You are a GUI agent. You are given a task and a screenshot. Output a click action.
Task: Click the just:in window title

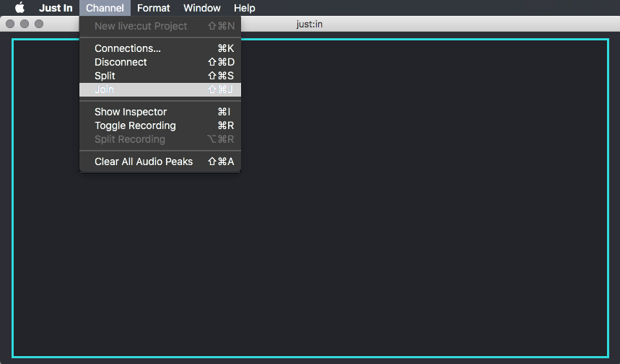[309, 24]
